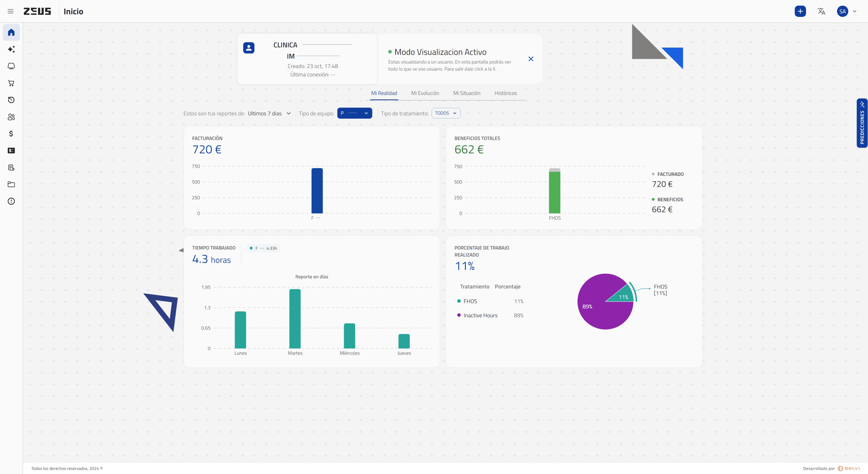Toggle the 4.33h series legend chip
The height and width of the screenshot is (474, 868).
pos(263,248)
